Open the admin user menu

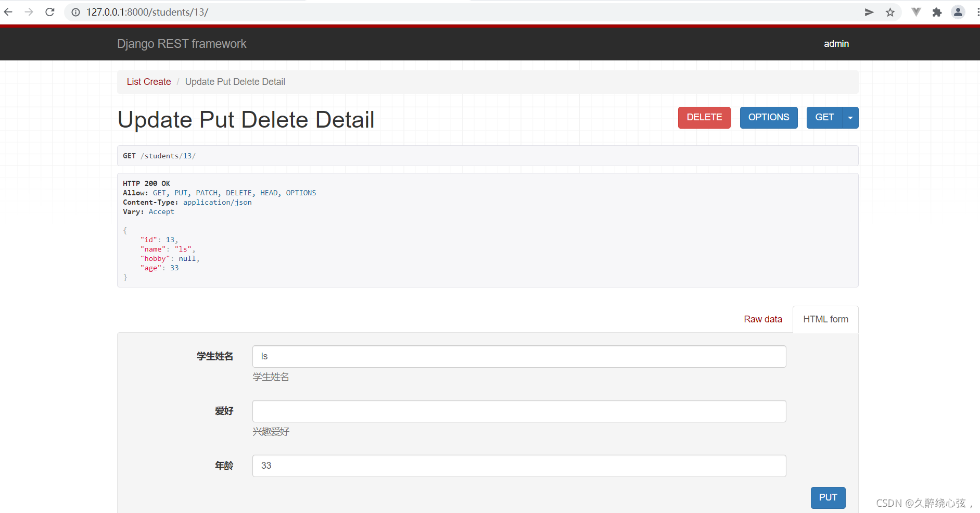click(x=836, y=44)
